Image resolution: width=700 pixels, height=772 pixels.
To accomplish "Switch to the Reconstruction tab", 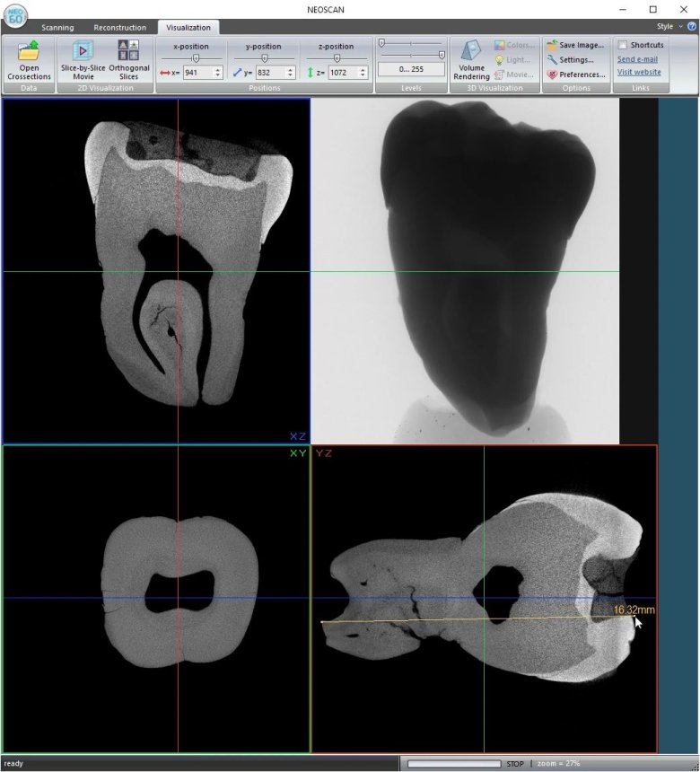I will [119, 28].
